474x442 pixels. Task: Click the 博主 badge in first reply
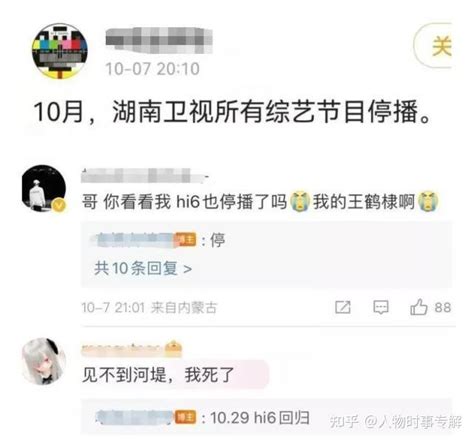(x=186, y=240)
